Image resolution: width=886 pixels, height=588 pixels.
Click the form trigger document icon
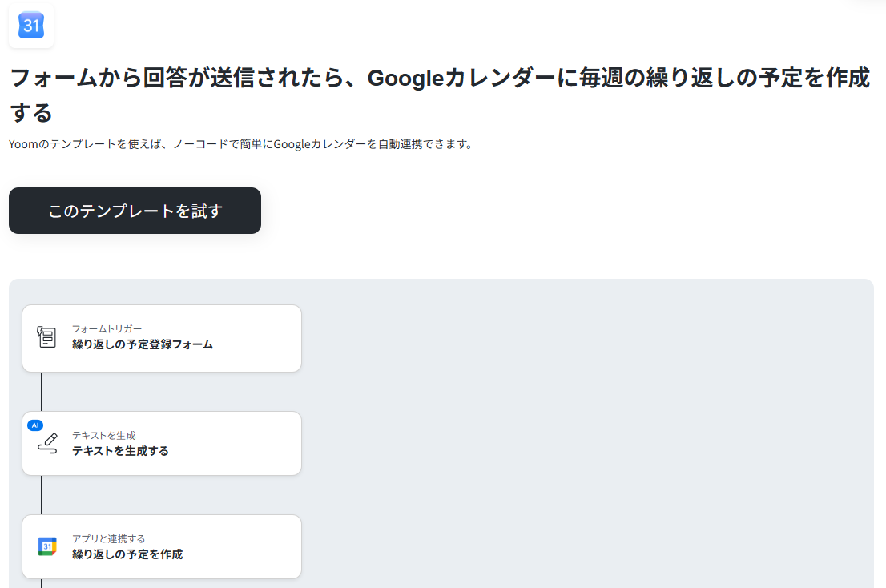[x=46, y=336]
